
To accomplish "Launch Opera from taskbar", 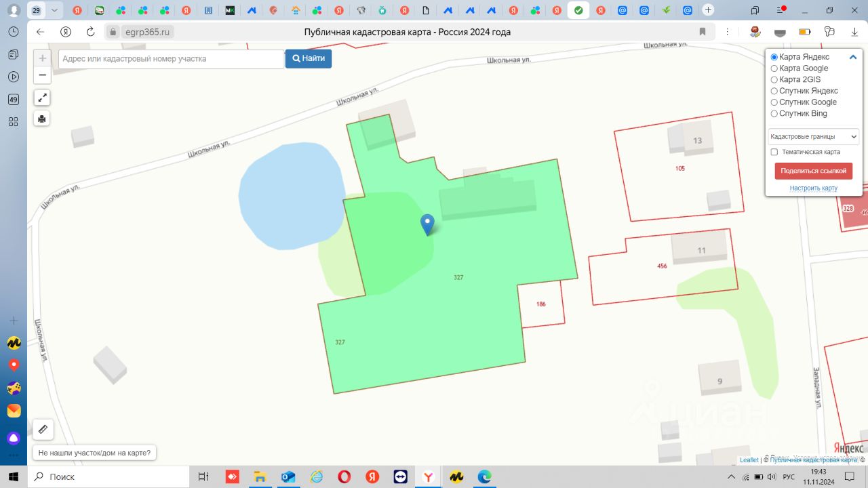I will click(344, 476).
